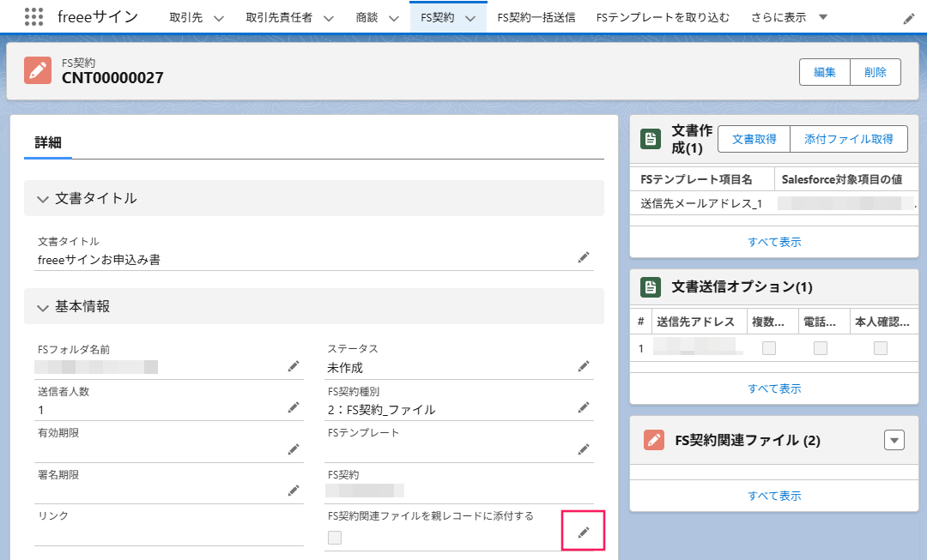Image resolution: width=927 pixels, height=560 pixels.
Task: Click the FS契約関連ファイル pencil icon
Action: [x=654, y=440]
